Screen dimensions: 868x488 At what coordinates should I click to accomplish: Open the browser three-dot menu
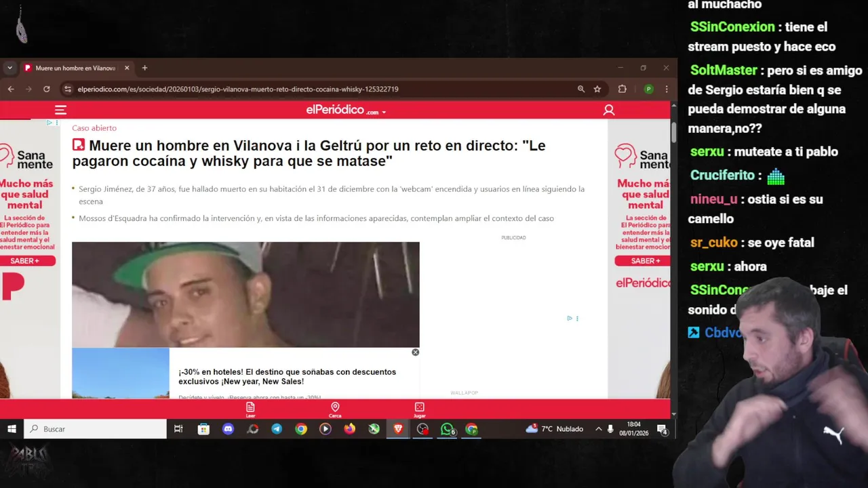[666, 89]
